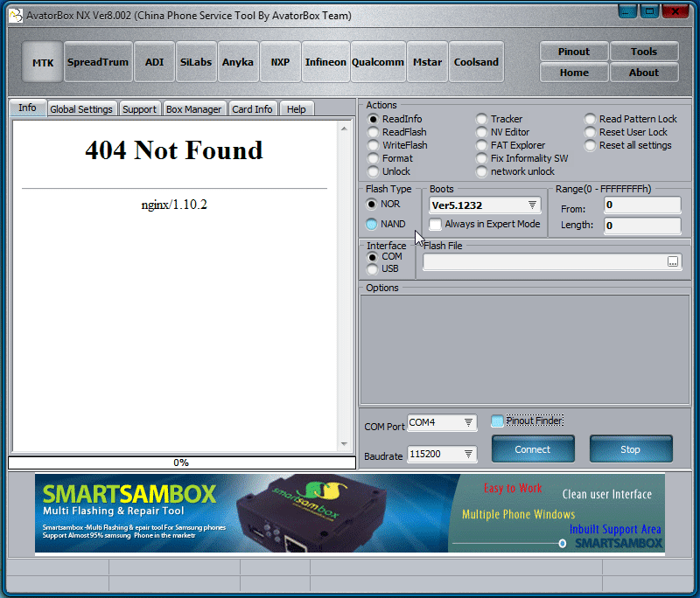Image resolution: width=700 pixels, height=598 pixels.
Task: Select Read Pattern Lock action
Action: click(x=590, y=119)
